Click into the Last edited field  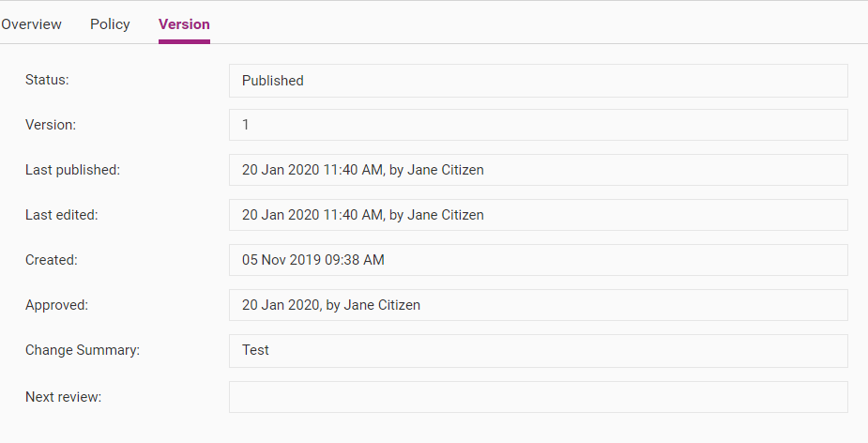click(x=538, y=215)
